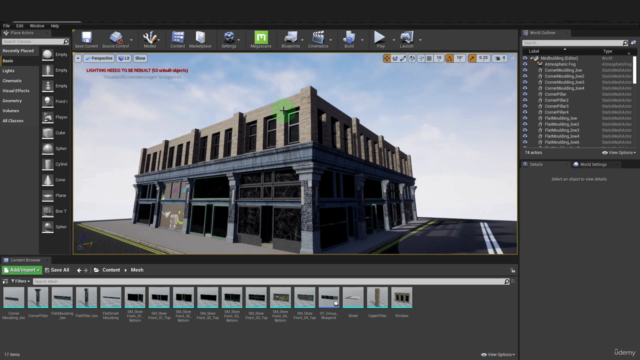Select the scale gizmo mode in viewport
The image size is (640, 360).
pyautogui.click(x=403, y=58)
